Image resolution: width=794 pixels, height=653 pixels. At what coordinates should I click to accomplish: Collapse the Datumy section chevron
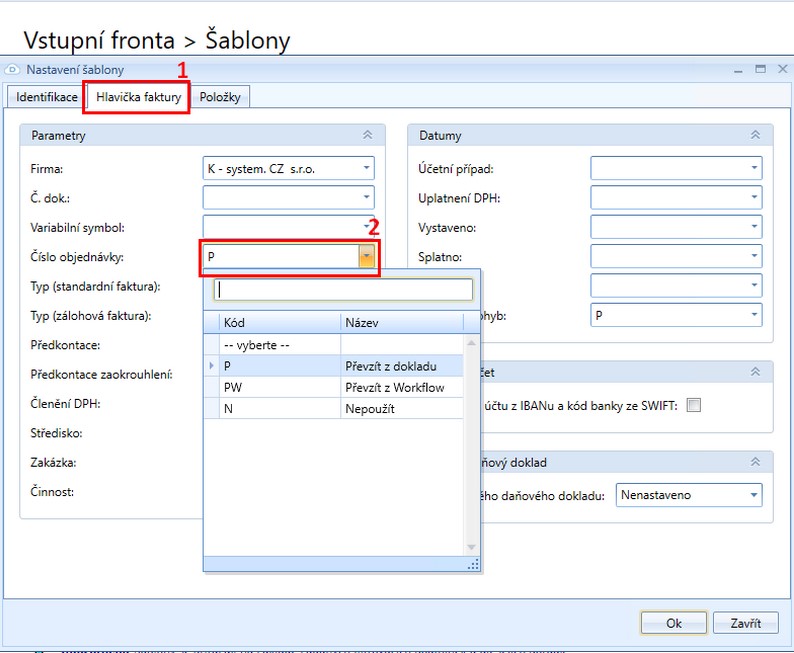(754, 135)
